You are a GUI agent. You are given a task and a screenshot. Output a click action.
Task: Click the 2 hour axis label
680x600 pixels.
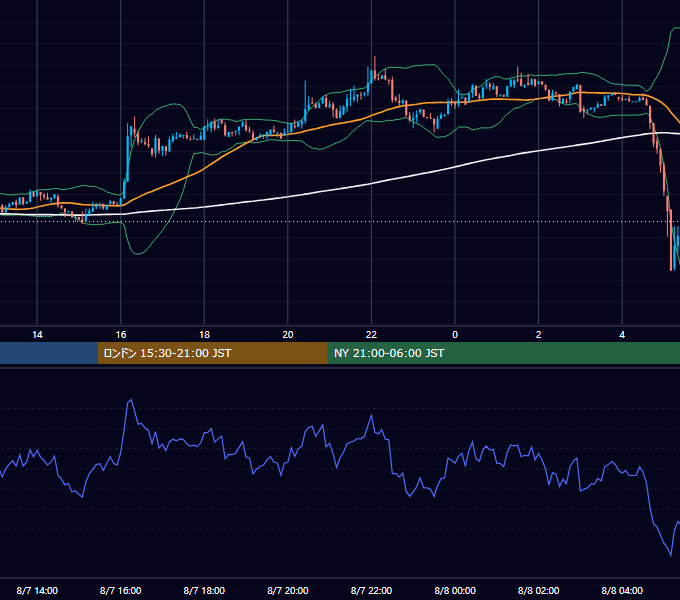(539, 335)
